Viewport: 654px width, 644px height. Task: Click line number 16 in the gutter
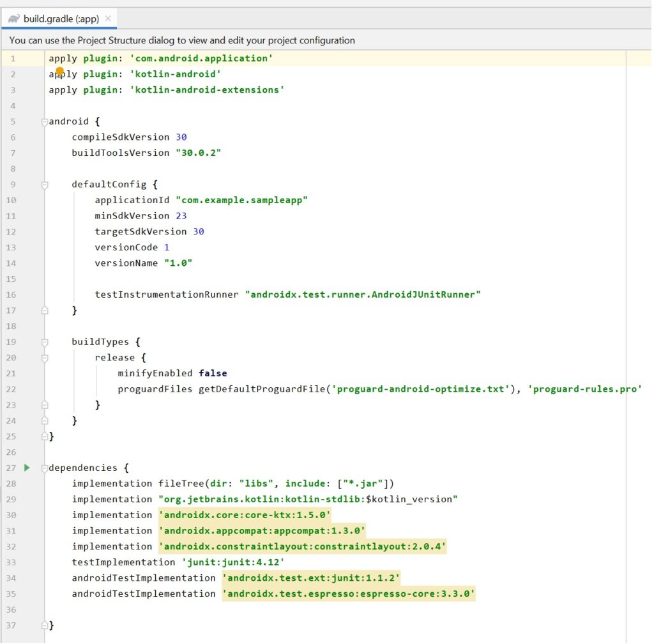pyautogui.click(x=11, y=295)
